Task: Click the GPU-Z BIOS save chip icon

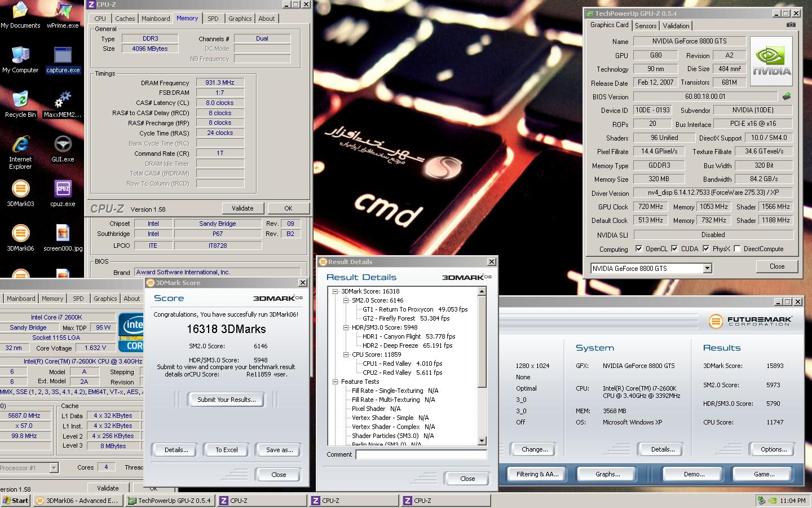Action: pyautogui.click(x=787, y=97)
